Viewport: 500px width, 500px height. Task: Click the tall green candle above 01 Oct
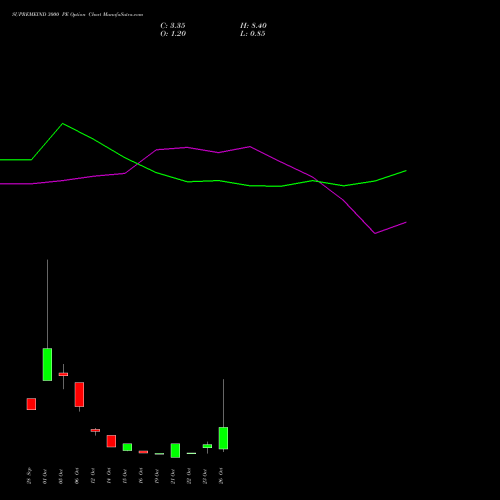pyautogui.click(x=47, y=364)
